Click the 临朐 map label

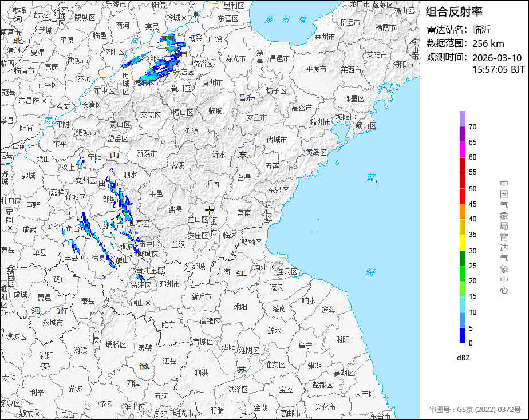[216, 110]
